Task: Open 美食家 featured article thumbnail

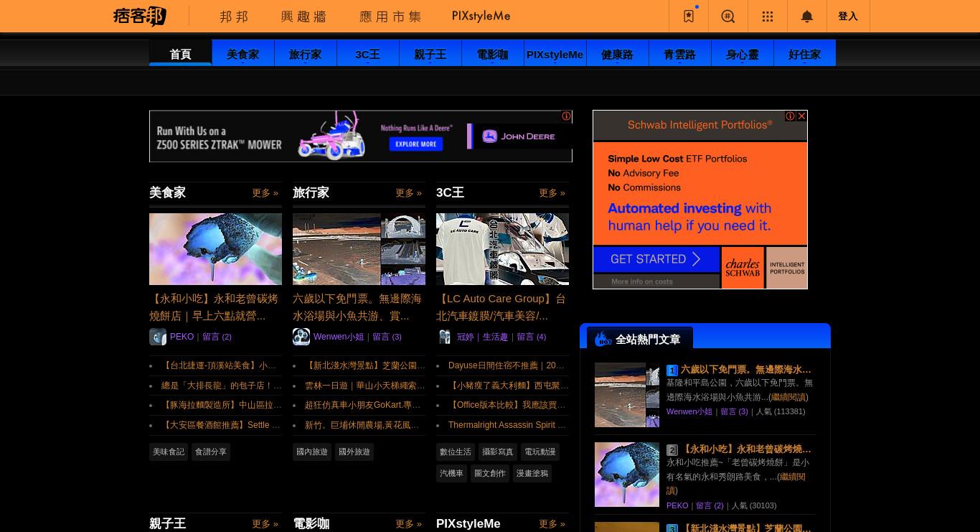Action: pos(215,249)
